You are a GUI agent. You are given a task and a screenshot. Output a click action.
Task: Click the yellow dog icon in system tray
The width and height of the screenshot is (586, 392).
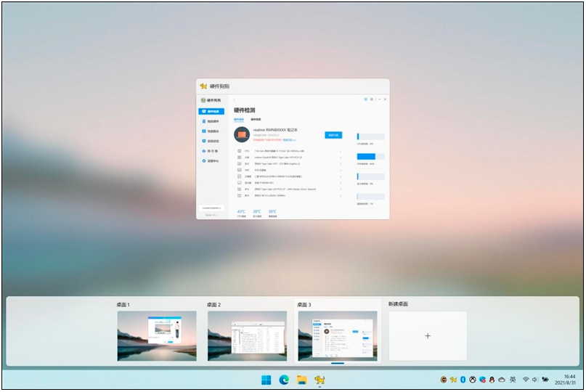coord(453,380)
